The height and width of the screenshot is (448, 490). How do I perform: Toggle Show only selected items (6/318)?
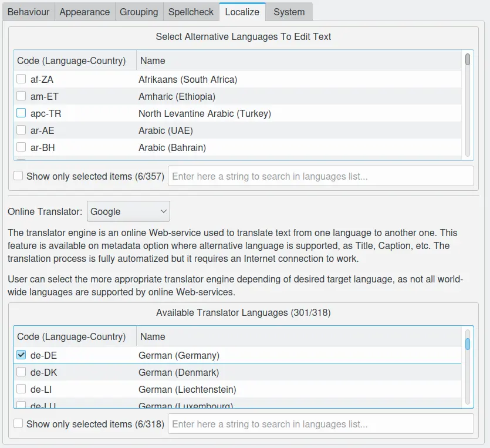click(x=19, y=424)
